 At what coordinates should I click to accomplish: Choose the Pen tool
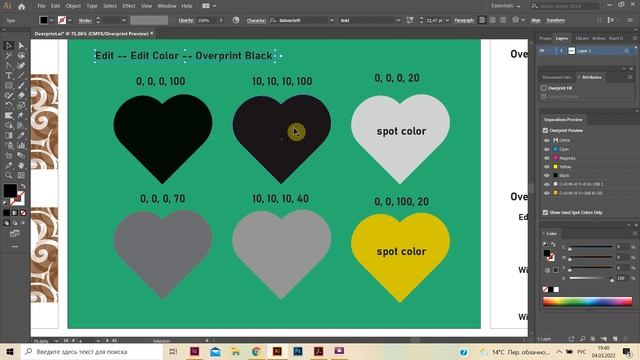[x=9, y=65]
